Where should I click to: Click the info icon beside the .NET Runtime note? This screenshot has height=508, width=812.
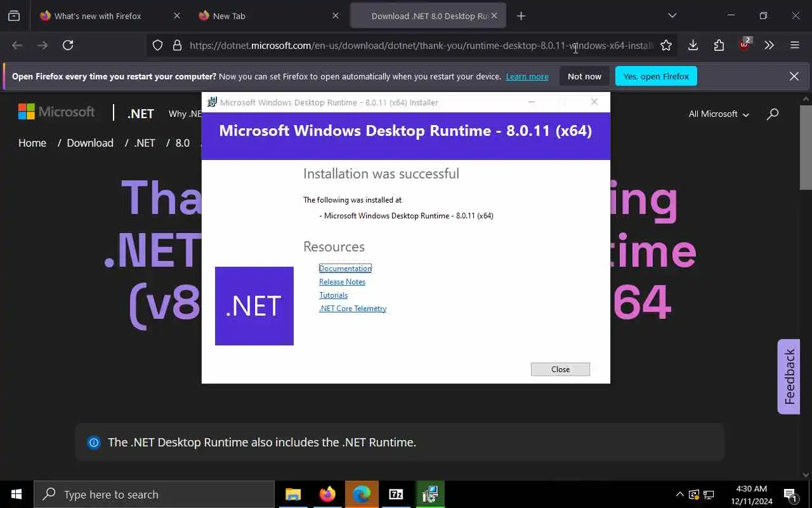94,443
